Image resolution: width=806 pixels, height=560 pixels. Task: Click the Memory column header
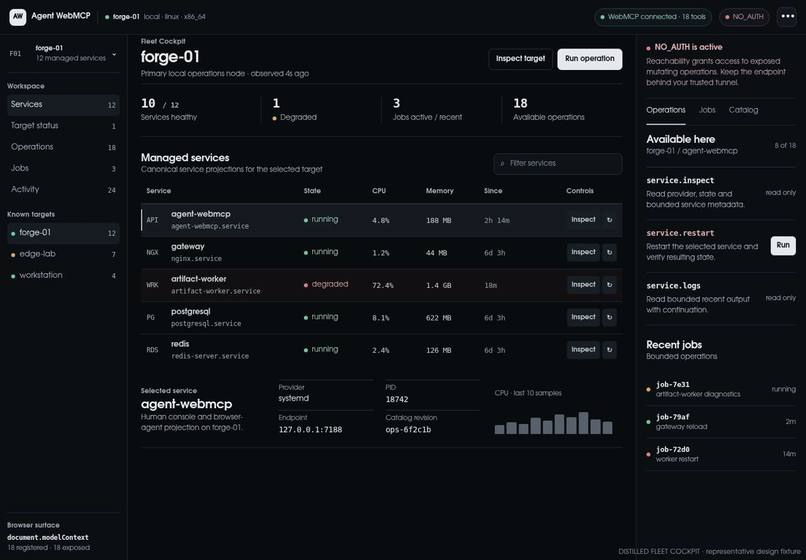tap(439, 191)
